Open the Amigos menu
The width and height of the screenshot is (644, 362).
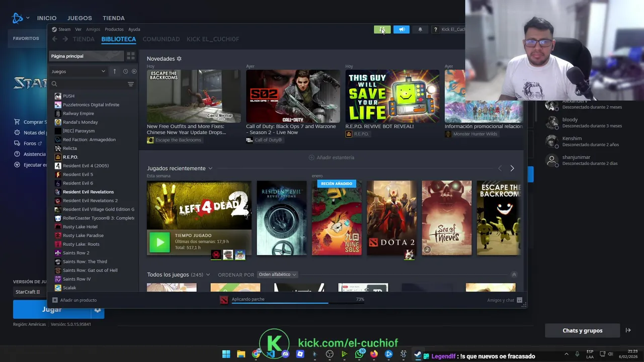click(93, 29)
